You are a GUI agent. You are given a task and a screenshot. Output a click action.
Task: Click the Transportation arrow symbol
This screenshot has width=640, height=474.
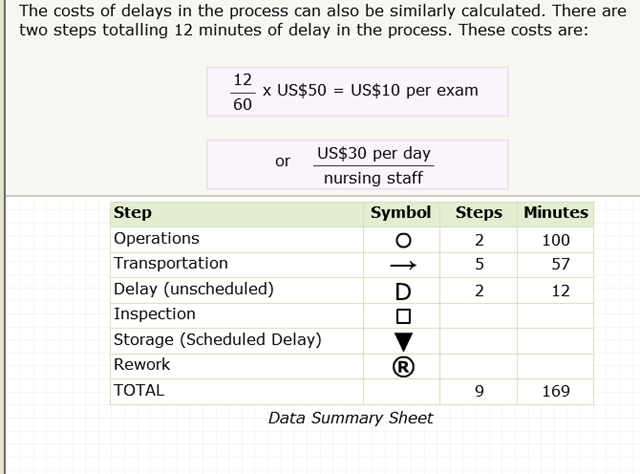[402, 266]
